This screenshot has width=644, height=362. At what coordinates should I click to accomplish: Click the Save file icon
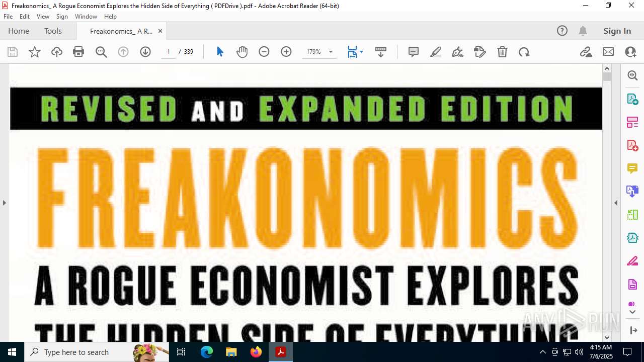click(13, 52)
